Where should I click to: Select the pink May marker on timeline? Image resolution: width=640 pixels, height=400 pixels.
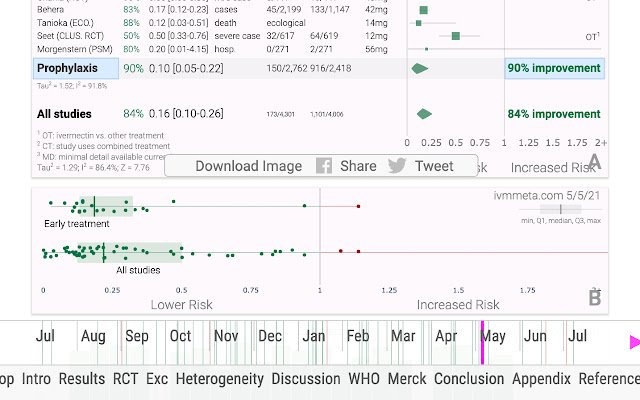click(482, 342)
